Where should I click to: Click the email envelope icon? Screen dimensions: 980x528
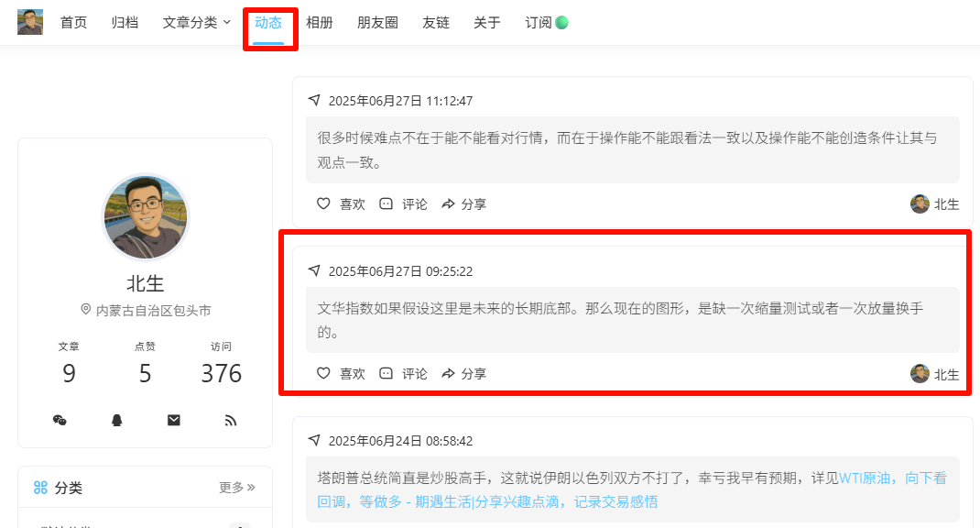pos(174,420)
